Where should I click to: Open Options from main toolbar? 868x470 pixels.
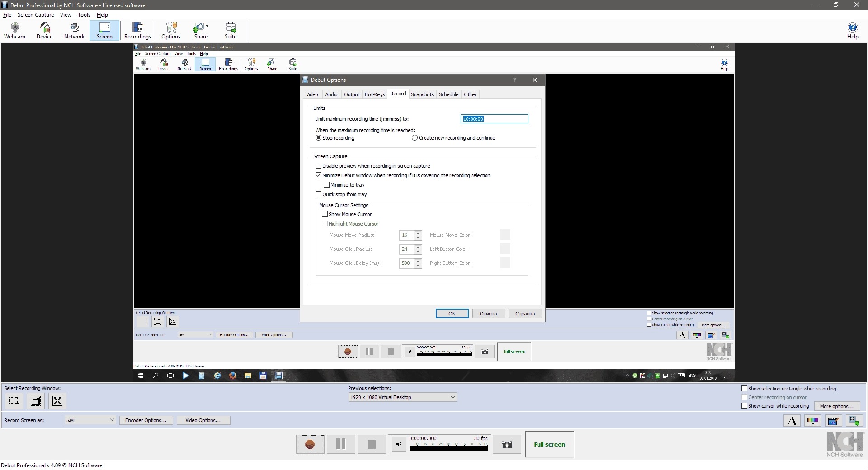(171, 31)
